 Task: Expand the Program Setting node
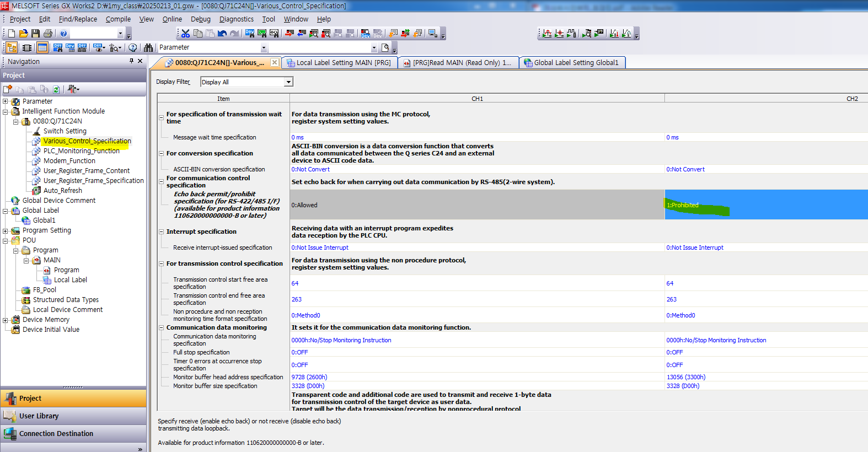tap(6, 230)
